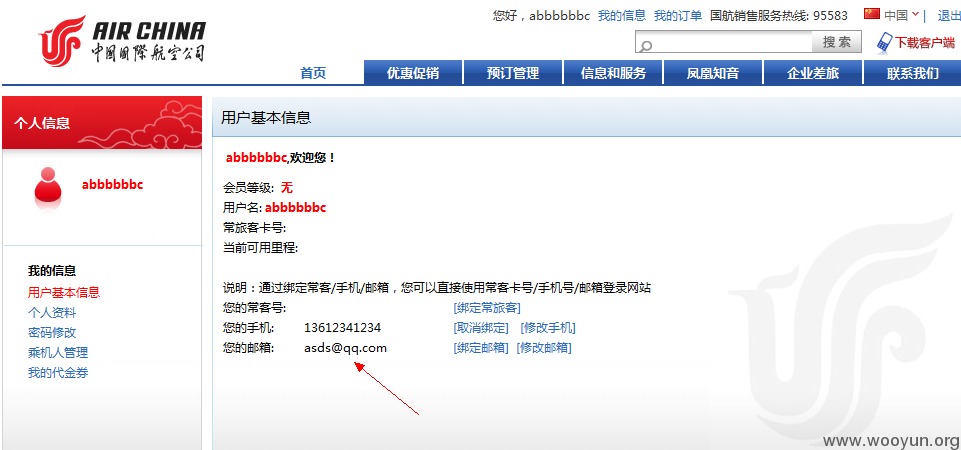Open the 企业差旅 menu
The image size is (961, 450).
click(813, 73)
